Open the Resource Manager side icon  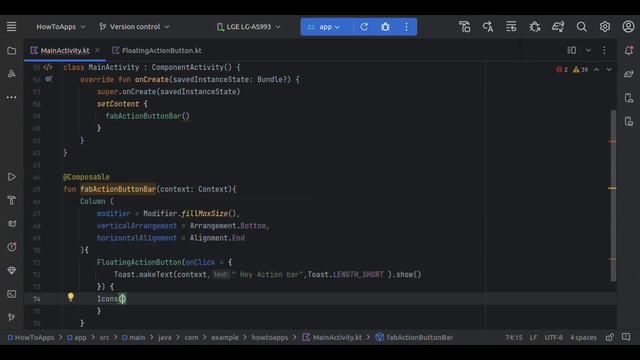point(11,73)
